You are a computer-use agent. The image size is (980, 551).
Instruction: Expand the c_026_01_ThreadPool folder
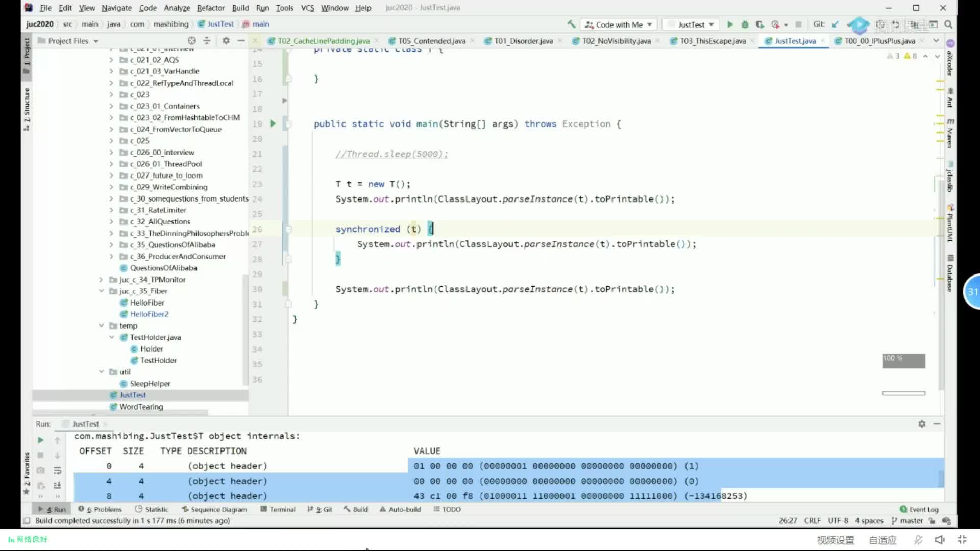[x=111, y=164]
